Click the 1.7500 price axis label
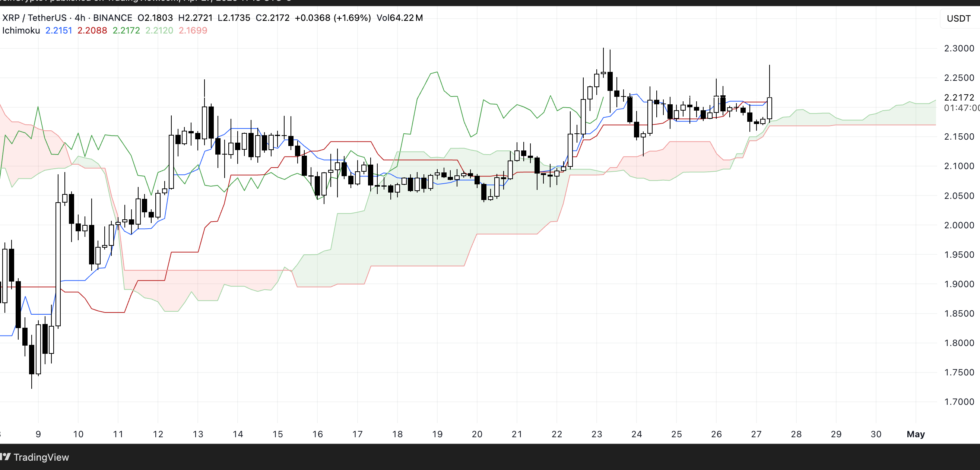Screen dimensions: 980x470 tap(959, 372)
